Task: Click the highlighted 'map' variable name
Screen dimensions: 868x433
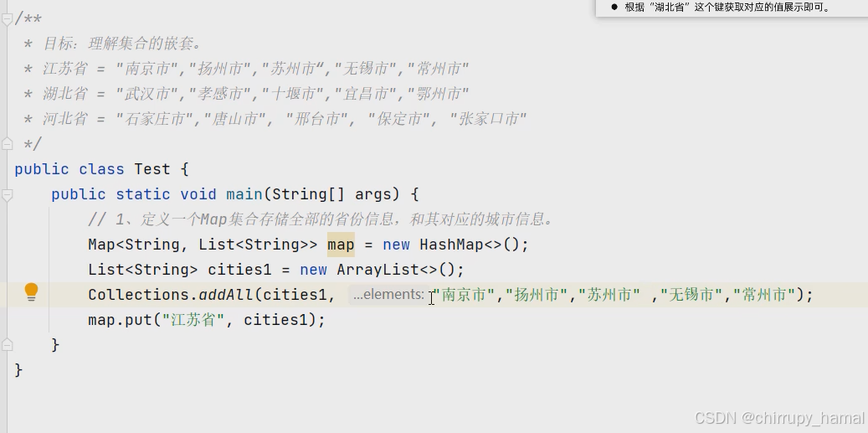Action: (x=341, y=245)
